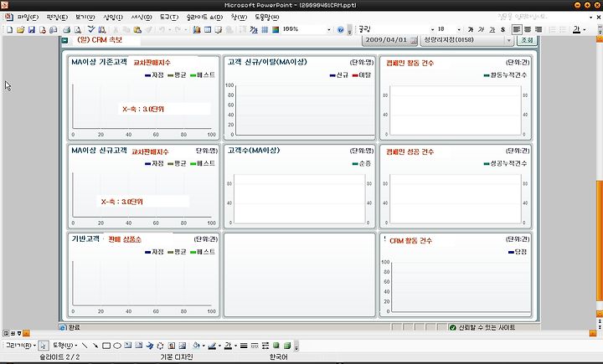Toggle Bold formatting (가)
The height and width of the screenshot is (364, 603).
(x=471, y=29)
